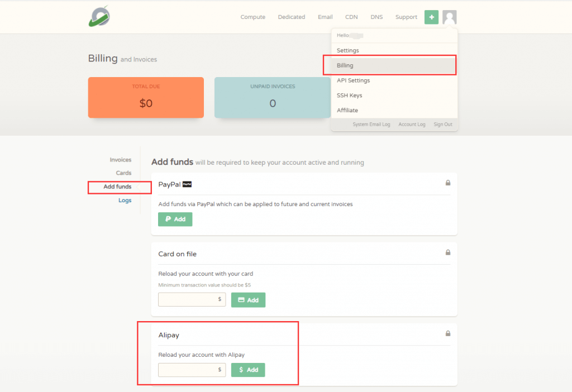Image resolution: width=572 pixels, height=392 pixels.
Task: Click the 'Reload your account with Alipay' text
Action: click(201, 355)
